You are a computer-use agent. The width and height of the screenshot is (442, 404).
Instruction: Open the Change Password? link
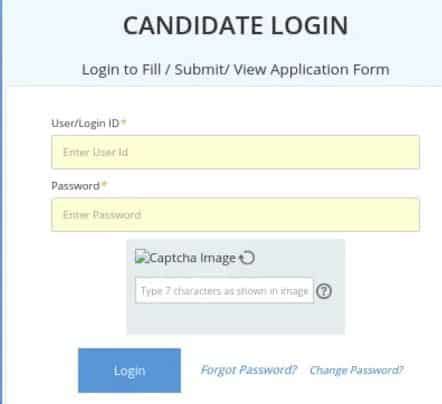point(356,370)
